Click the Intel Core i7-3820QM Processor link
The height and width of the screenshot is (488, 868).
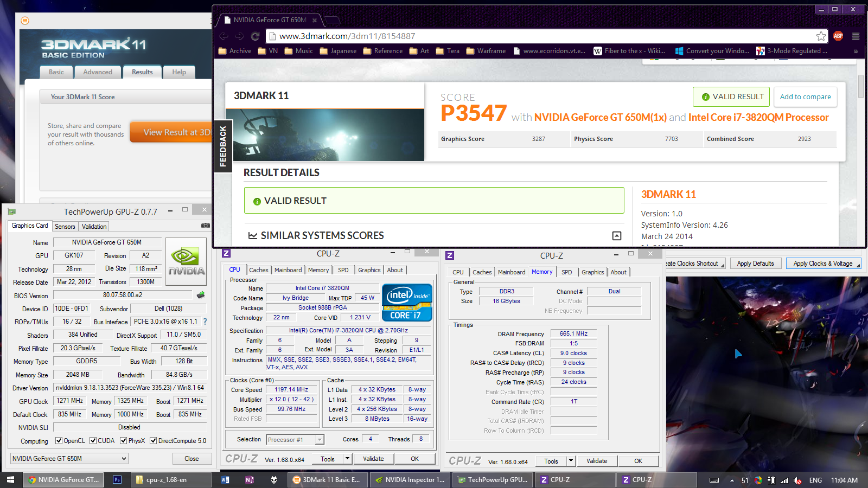click(x=758, y=117)
